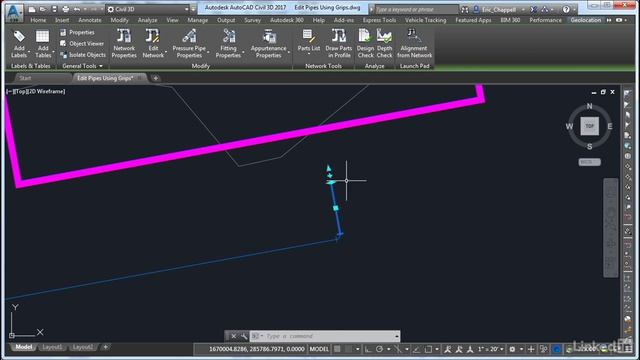Click Isolate Objects

coord(82,55)
